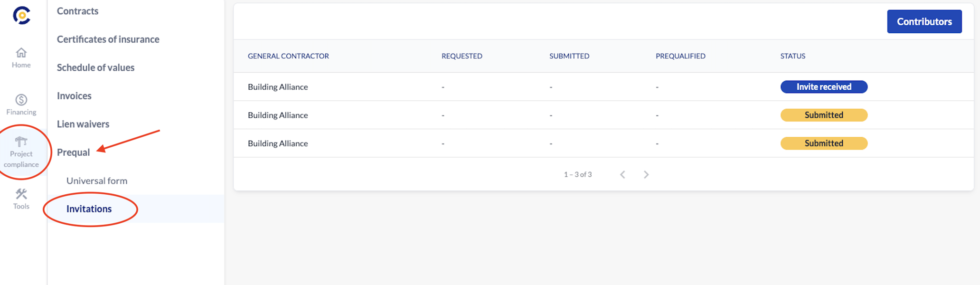Open the Contracts menu item
980x285 pixels.
pyautogui.click(x=77, y=11)
